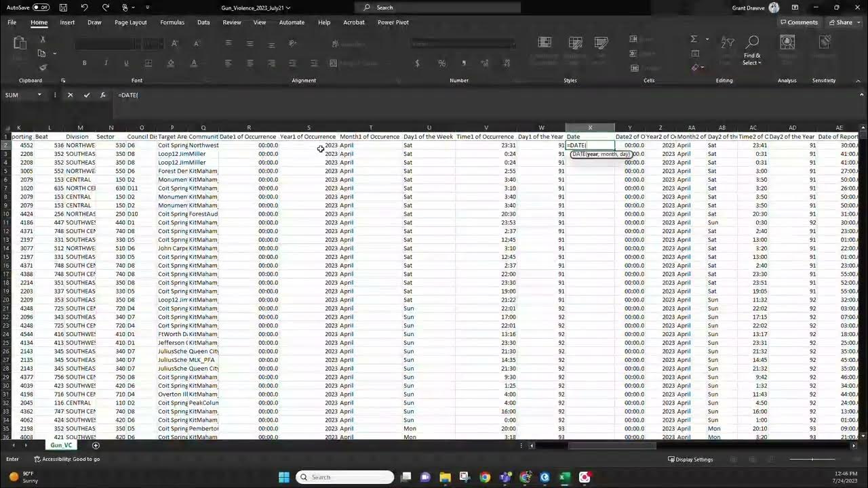868x488 pixels.
Task: Click the AutoSum sigma icon
Action: (x=694, y=39)
